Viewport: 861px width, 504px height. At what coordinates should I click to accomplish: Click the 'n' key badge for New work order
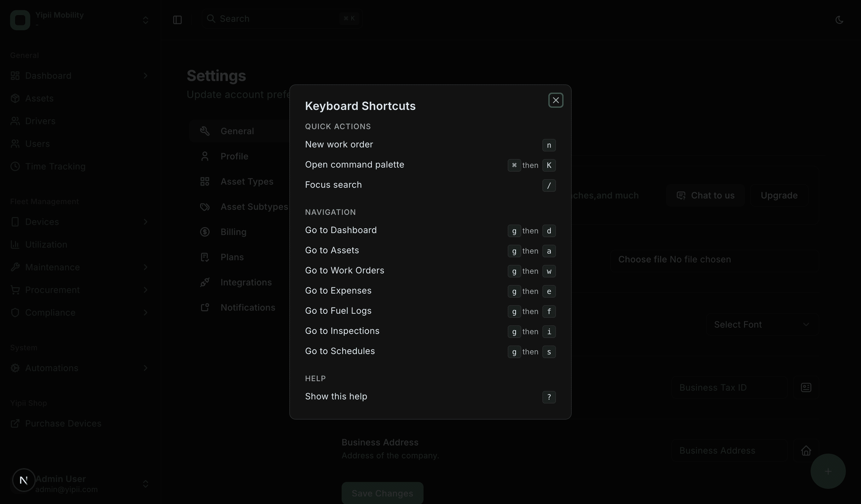point(549,145)
